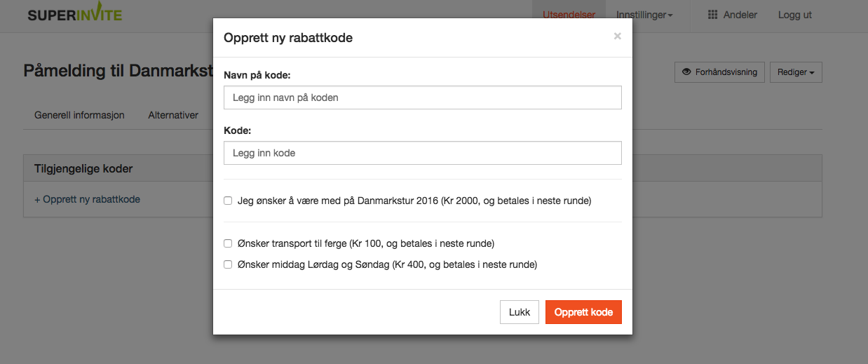Click the middag Lørdag og Søndag Kr 400 text
This screenshot has height=364, width=868.
click(x=387, y=264)
